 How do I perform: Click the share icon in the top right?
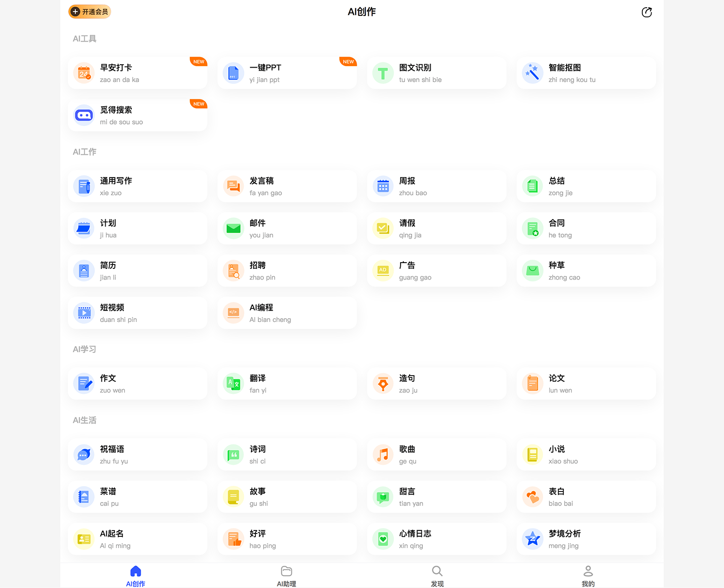646,12
